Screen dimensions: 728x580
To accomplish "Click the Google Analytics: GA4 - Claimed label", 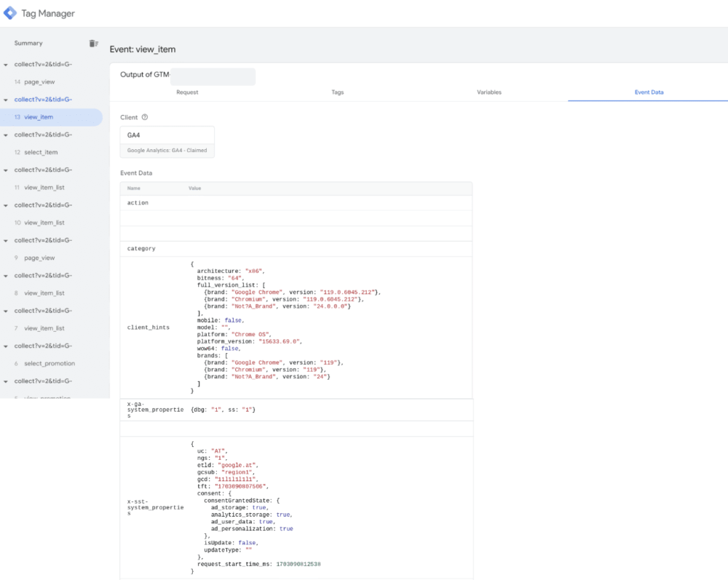I will tap(168, 150).
